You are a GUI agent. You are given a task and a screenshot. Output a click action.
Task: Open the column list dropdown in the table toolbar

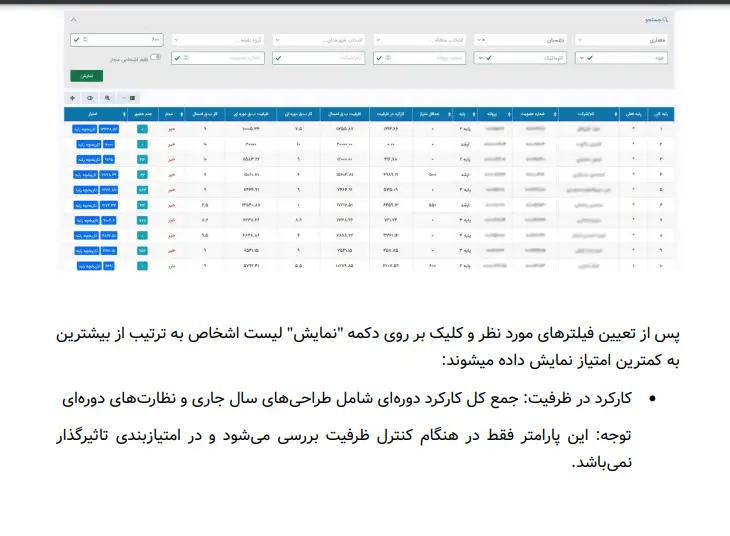pyautogui.click(x=128, y=98)
